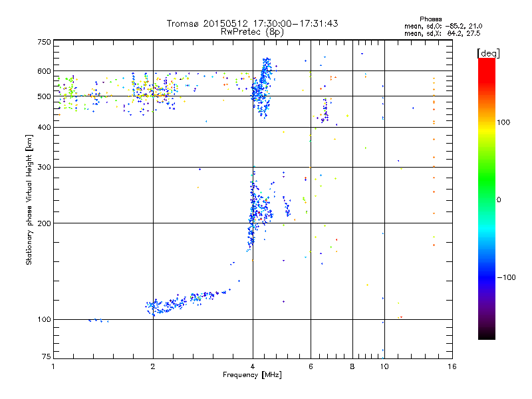This screenshot has height=399, width=532.
Task: Click the x-axis '6' frequency tick label
Action: point(311,366)
